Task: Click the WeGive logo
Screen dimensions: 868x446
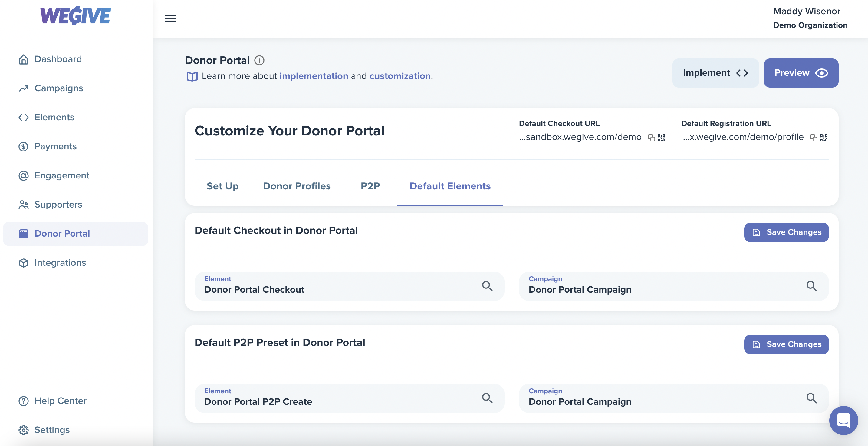Action: pyautogui.click(x=75, y=15)
